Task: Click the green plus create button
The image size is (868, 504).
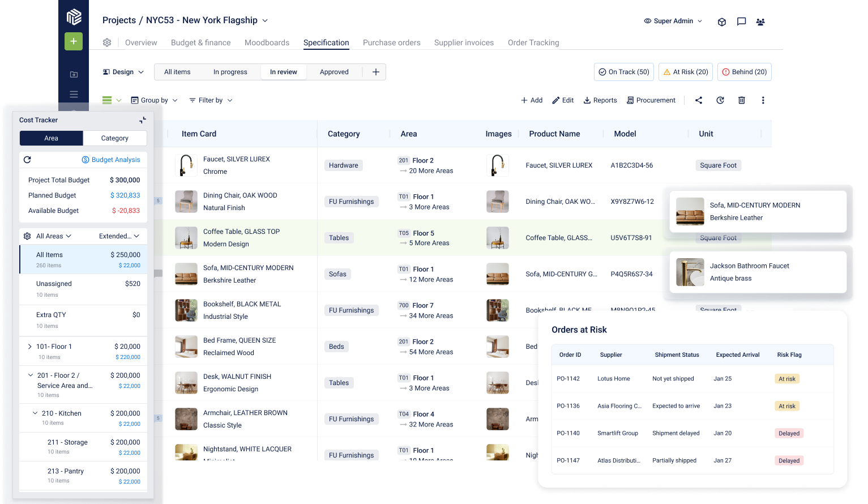Action: pyautogui.click(x=74, y=41)
